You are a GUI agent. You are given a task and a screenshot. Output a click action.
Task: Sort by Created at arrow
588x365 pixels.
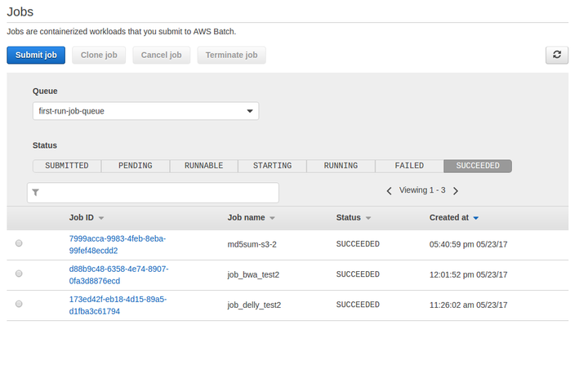[x=476, y=218]
